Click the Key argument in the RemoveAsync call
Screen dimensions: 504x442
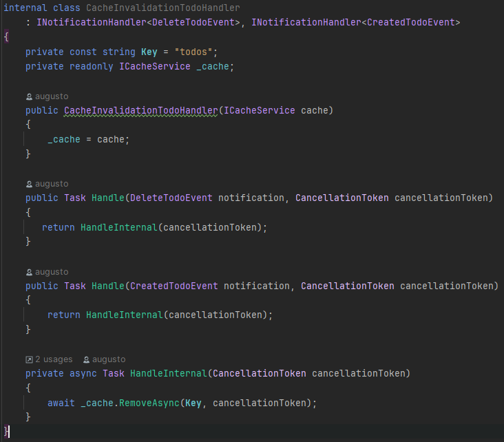(x=193, y=403)
